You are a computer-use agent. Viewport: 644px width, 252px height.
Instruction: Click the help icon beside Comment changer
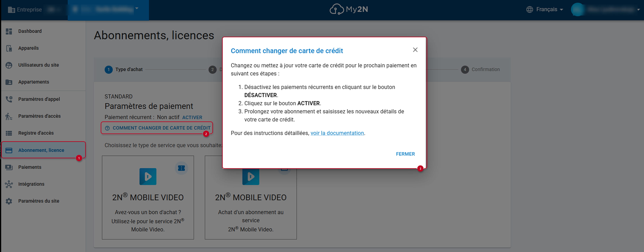pyautogui.click(x=107, y=128)
